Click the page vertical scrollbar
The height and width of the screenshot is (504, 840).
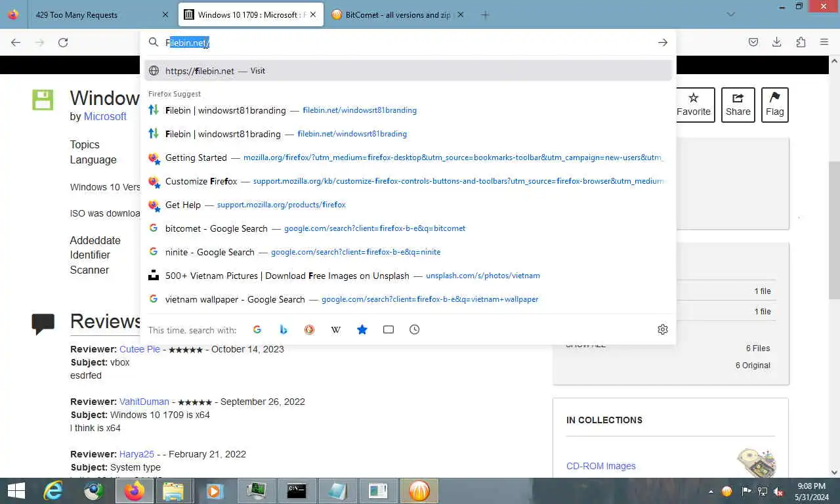pyautogui.click(x=835, y=230)
